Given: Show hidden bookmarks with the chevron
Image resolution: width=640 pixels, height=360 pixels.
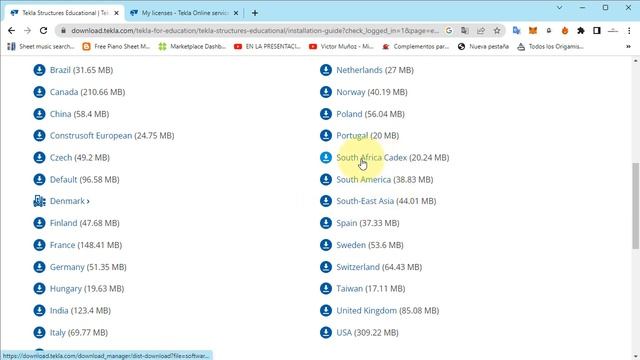Looking at the screenshot, I should click(629, 47).
